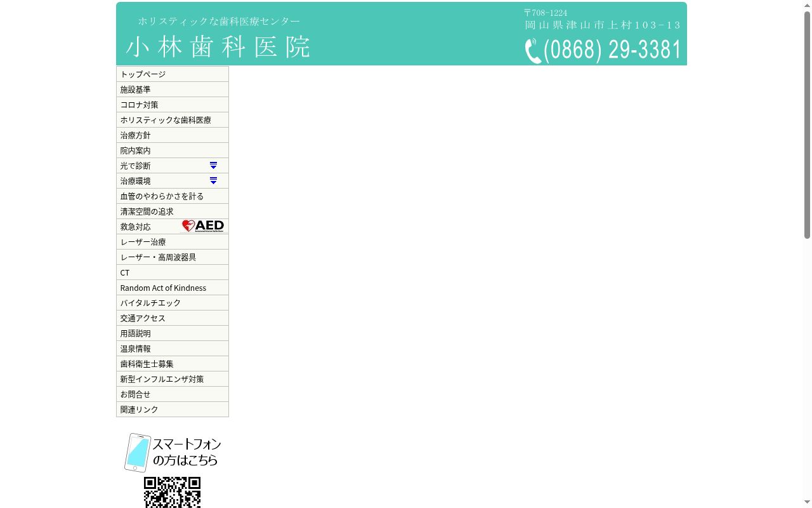Open 血管のやわらかさを計る page
The image size is (812, 508).
point(173,196)
